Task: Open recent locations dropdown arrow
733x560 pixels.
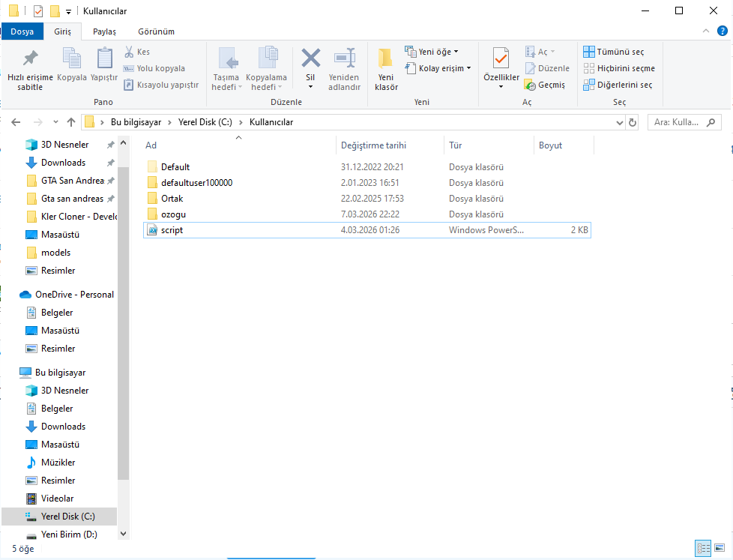Action: pos(55,122)
